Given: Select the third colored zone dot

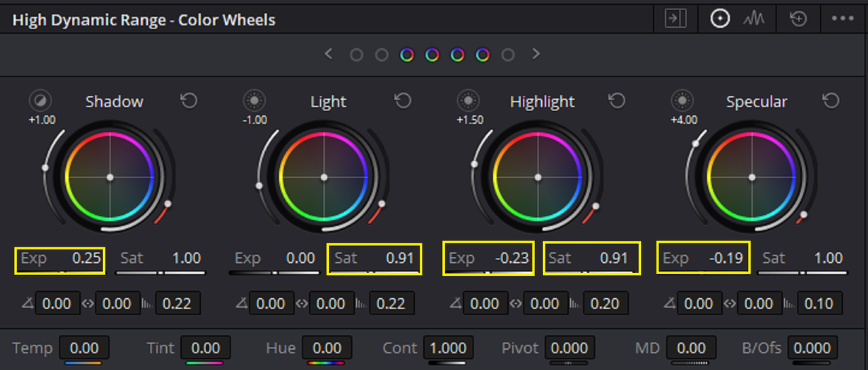Looking at the screenshot, I should (407, 55).
